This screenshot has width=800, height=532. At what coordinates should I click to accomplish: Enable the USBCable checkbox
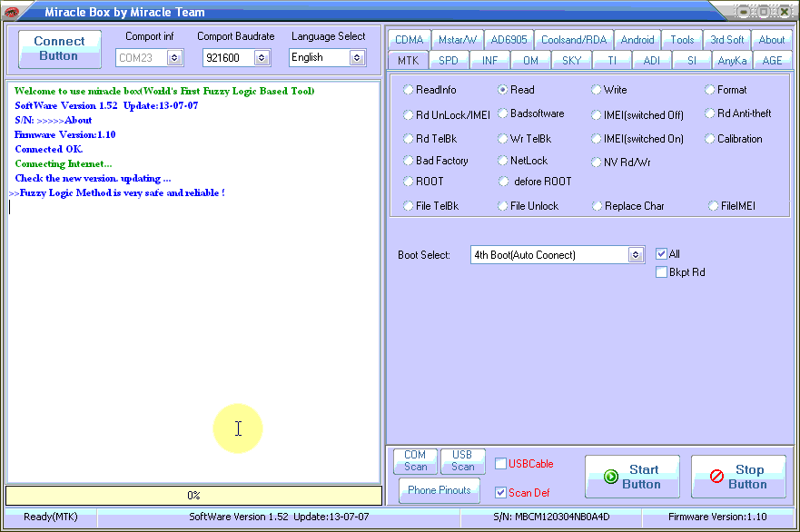point(500,464)
